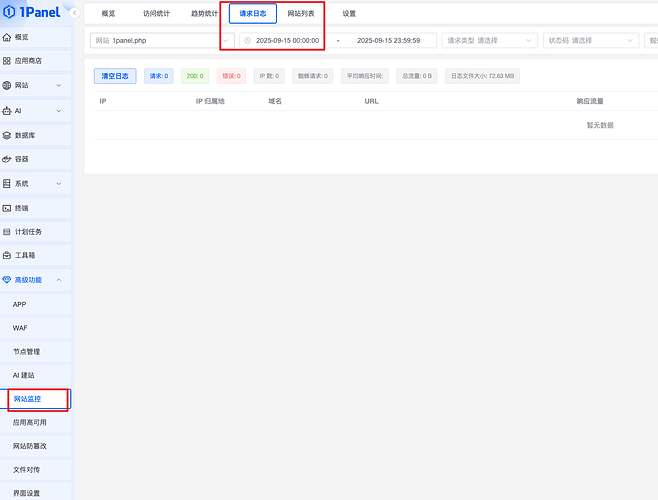Click the 1Panel logo icon
The width and height of the screenshot is (658, 500).
click(x=9, y=13)
